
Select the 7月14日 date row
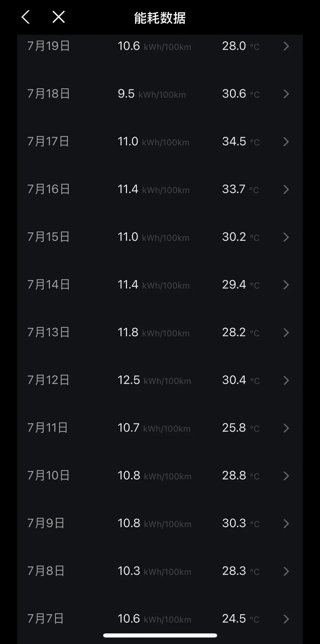coord(160,284)
